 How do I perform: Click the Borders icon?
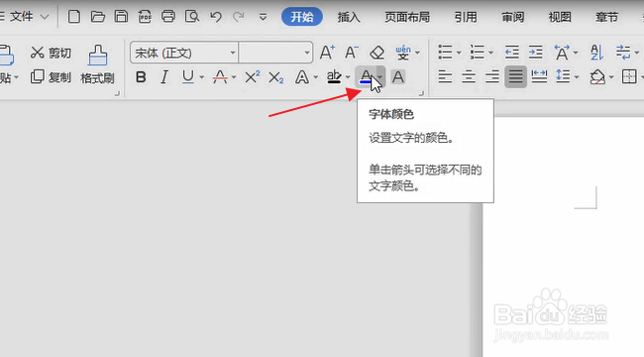click(x=629, y=76)
